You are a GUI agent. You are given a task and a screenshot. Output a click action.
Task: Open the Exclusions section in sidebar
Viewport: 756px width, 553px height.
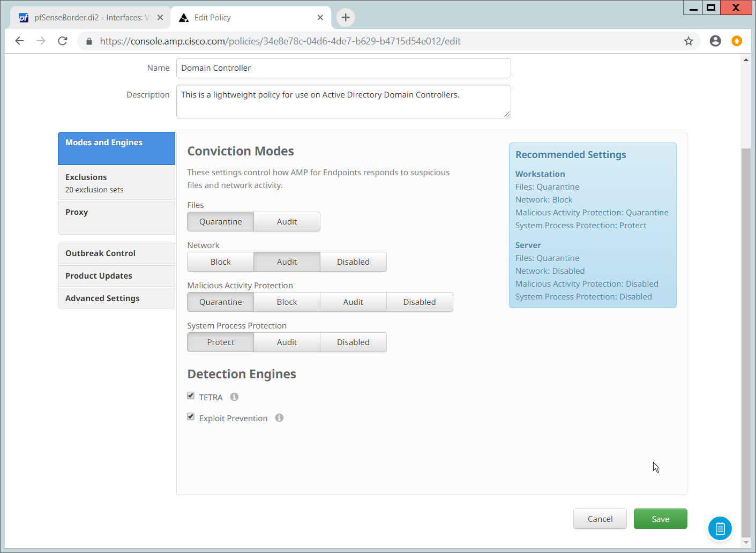pyautogui.click(x=116, y=183)
